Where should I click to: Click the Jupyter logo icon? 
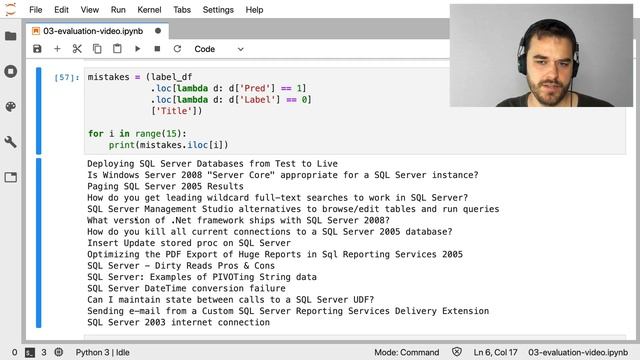click(x=11, y=9)
